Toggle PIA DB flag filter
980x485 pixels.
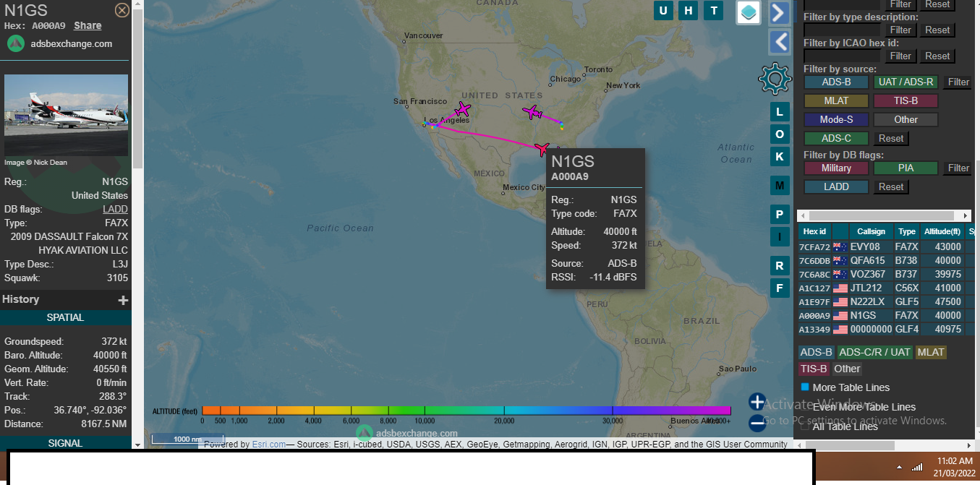tap(906, 168)
